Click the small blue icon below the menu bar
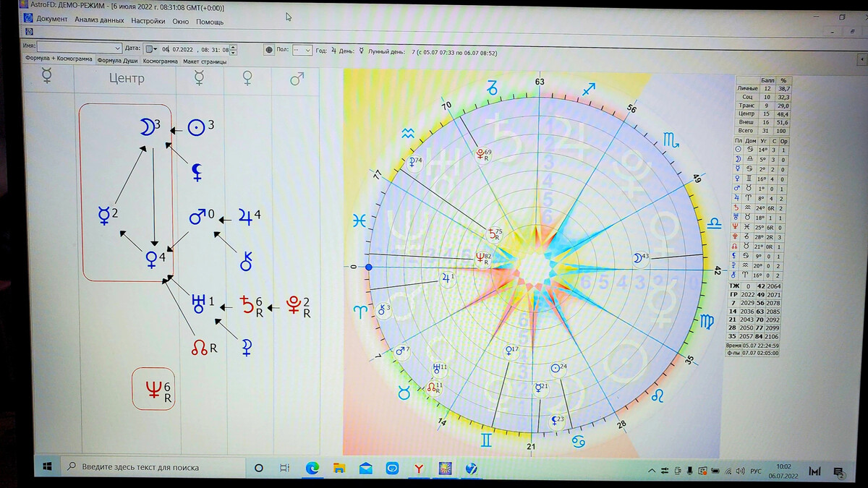The width and height of the screenshot is (868, 488). [x=28, y=32]
